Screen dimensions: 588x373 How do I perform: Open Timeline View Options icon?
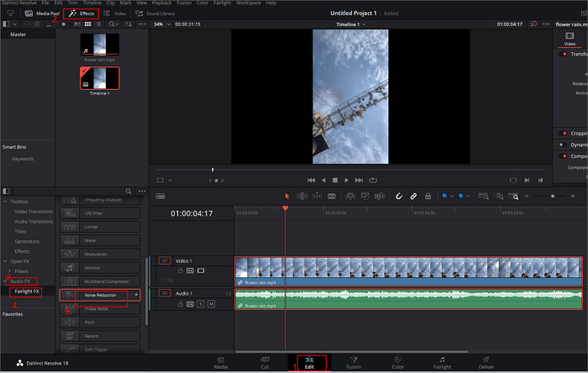(160, 197)
